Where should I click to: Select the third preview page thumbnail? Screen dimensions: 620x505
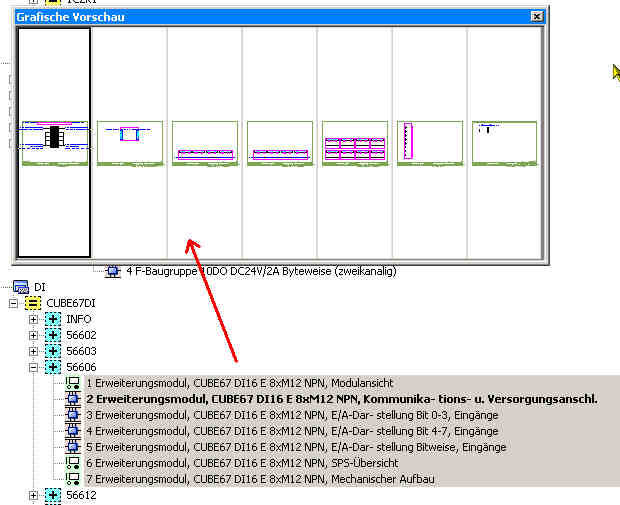[205, 142]
